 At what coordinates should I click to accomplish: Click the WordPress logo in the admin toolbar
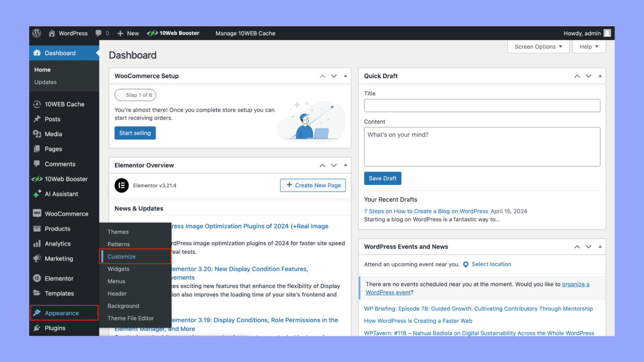click(36, 33)
